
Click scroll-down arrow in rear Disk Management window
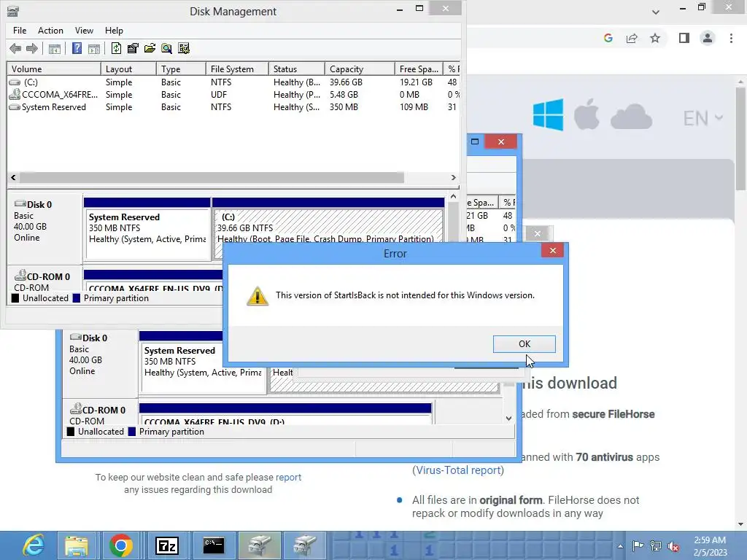click(508, 419)
